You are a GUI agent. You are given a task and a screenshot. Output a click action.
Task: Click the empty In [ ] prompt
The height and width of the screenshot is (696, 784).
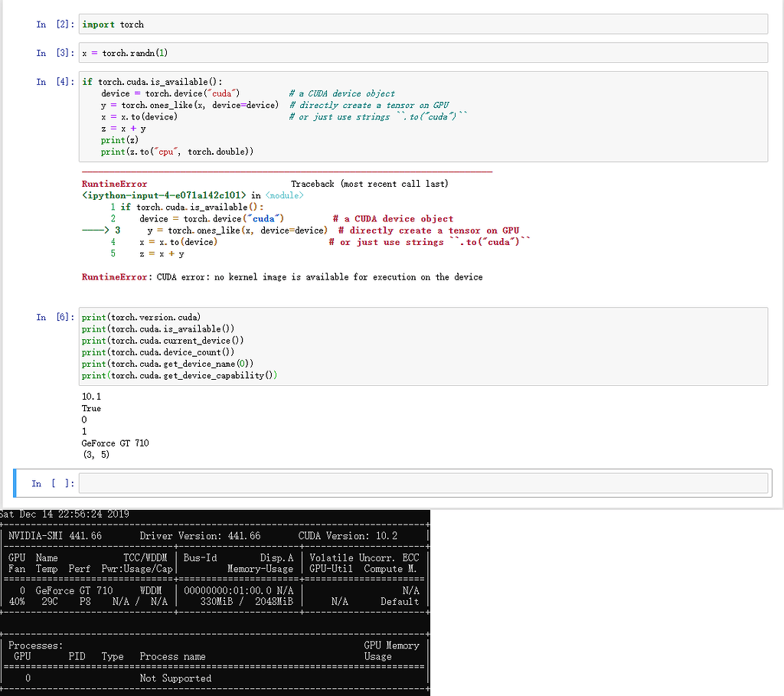[x=53, y=483]
